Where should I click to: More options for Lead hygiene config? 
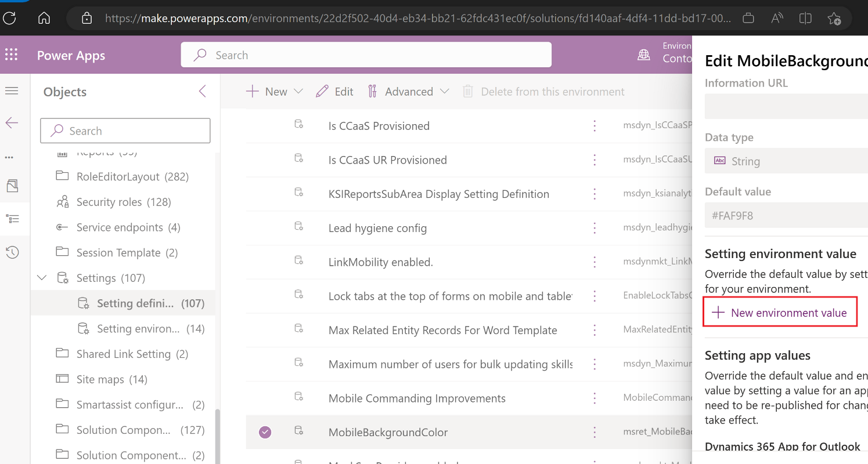(595, 228)
